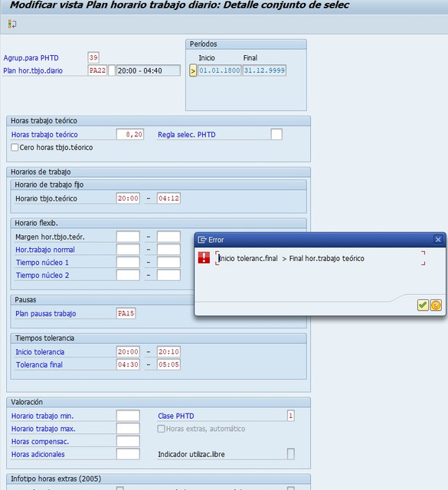Click the Plan hor.tbjo.diario field PA22
Image resolution: width=448 pixels, height=490 pixels.
coord(97,70)
